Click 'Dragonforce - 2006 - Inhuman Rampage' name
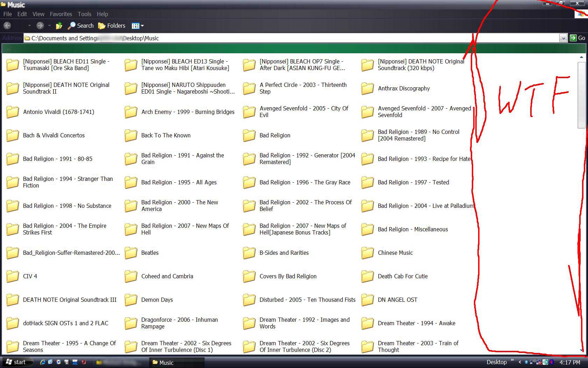Viewport: 588px width, 368px height. (180, 323)
